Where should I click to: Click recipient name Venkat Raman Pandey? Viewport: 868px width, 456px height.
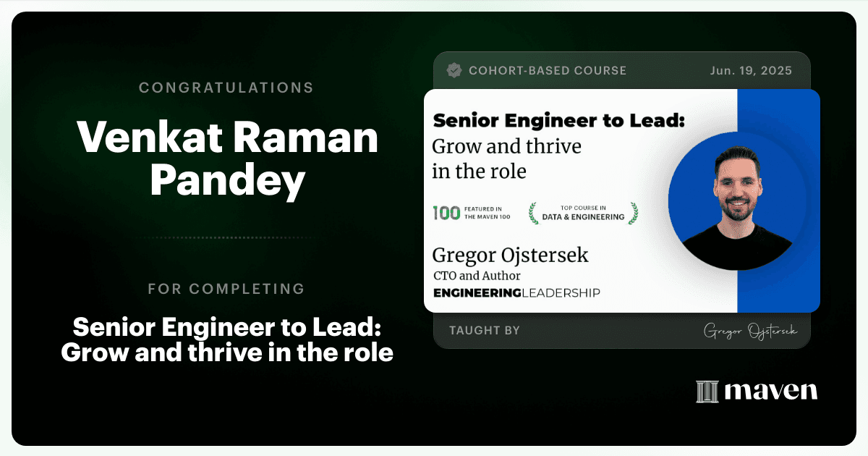[x=228, y=160]
